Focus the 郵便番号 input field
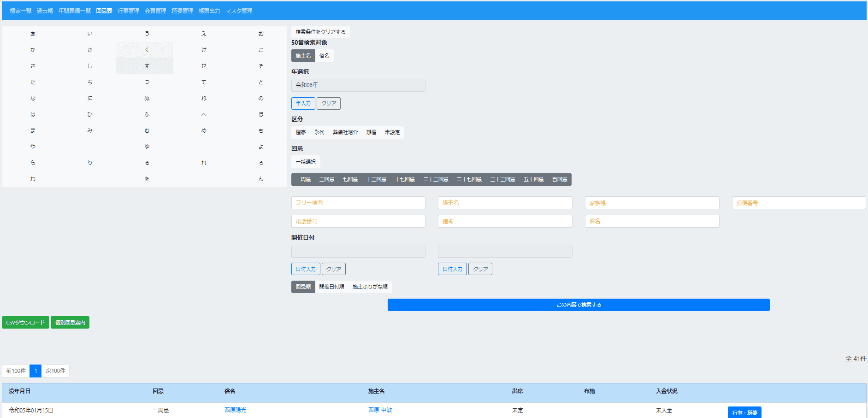868x418 pixels. pyautogui.click(x=798, y=203)
